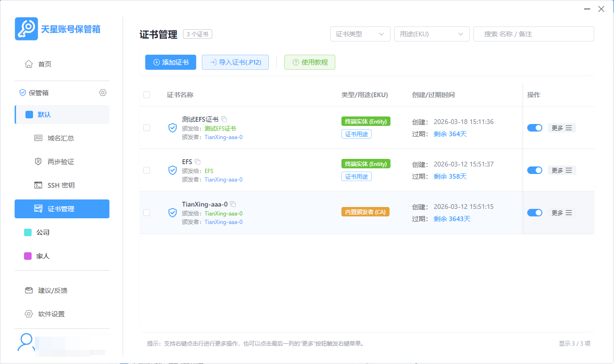Image resolution: width=614 pixels, height=364 pixels.
Task: Tick the header select-all checkbox
Action: [x=146, y=94]
